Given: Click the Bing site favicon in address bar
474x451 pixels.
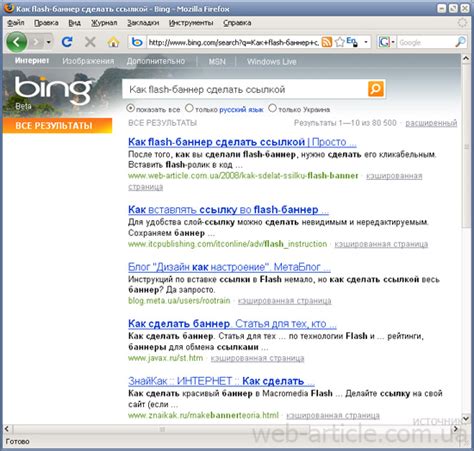Looking at the screenshot, I should 137,42.
